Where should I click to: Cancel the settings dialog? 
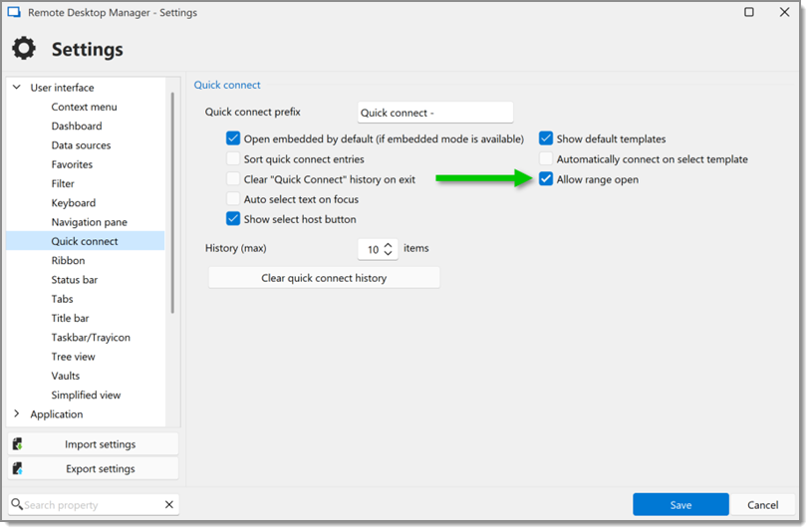[x=764, y=506]
